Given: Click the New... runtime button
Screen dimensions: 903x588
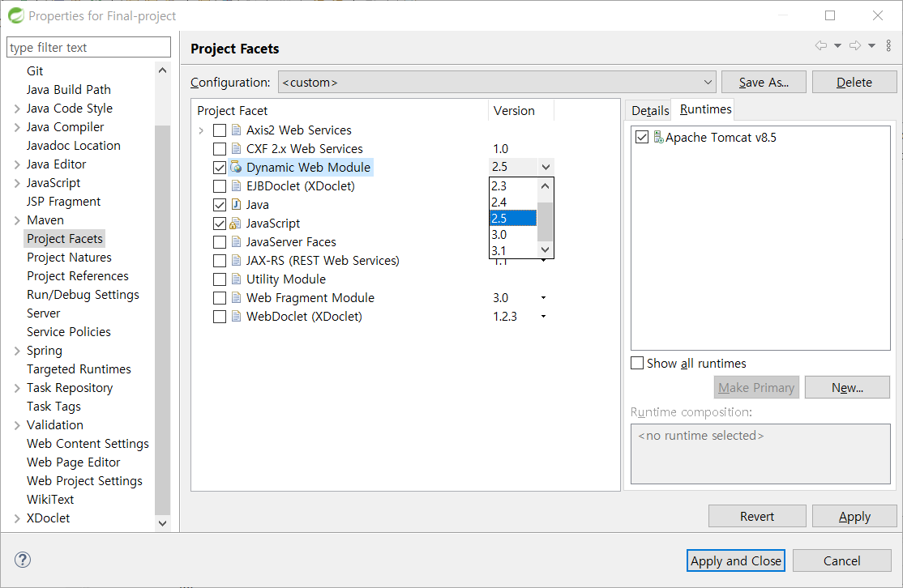Looking at the screenshot, I should click(x=846, y=387).
